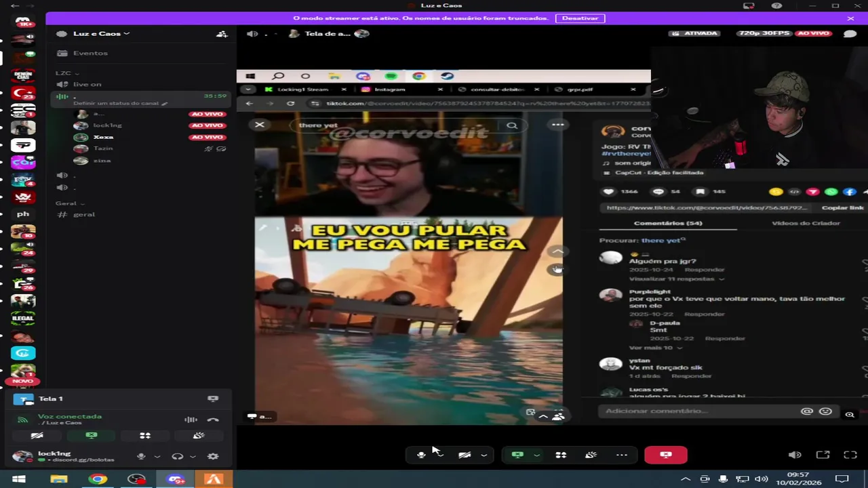Image resolution: width=868 pixels, height=488 pixels.
Task: Collapse the LZC channel category
Action: pyautogui.click(x=66, y=73)
